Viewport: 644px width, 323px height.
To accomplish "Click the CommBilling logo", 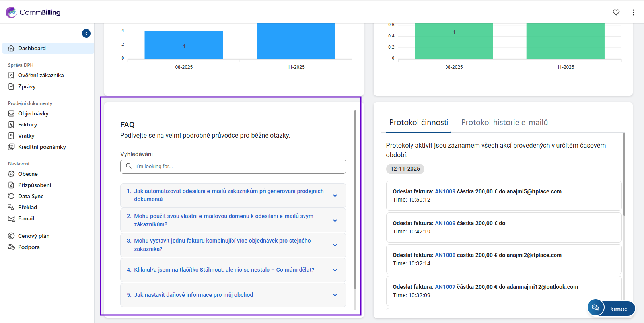I will coord(33,12).
